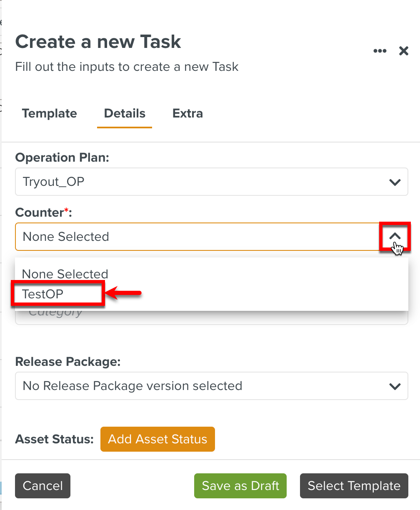Viewport: 420px width, 510px height.
Task: Open the Extra tab
Action: (187, 114)
